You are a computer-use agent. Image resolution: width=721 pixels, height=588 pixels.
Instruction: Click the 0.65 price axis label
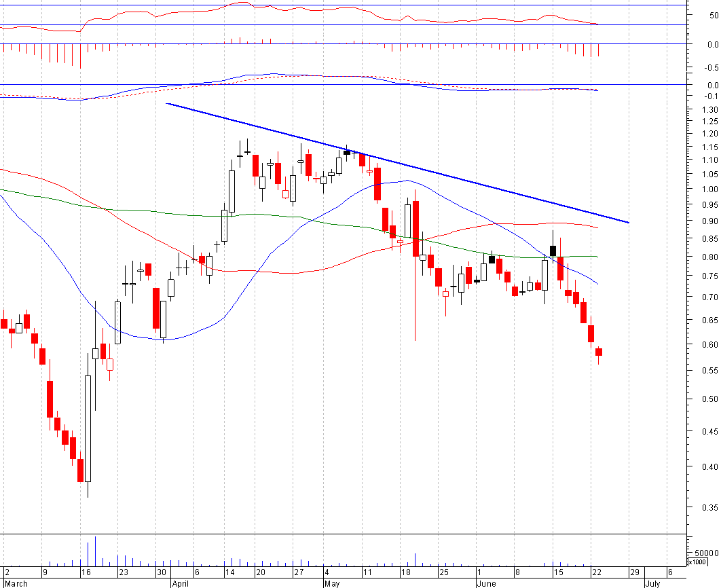point(710,320)
